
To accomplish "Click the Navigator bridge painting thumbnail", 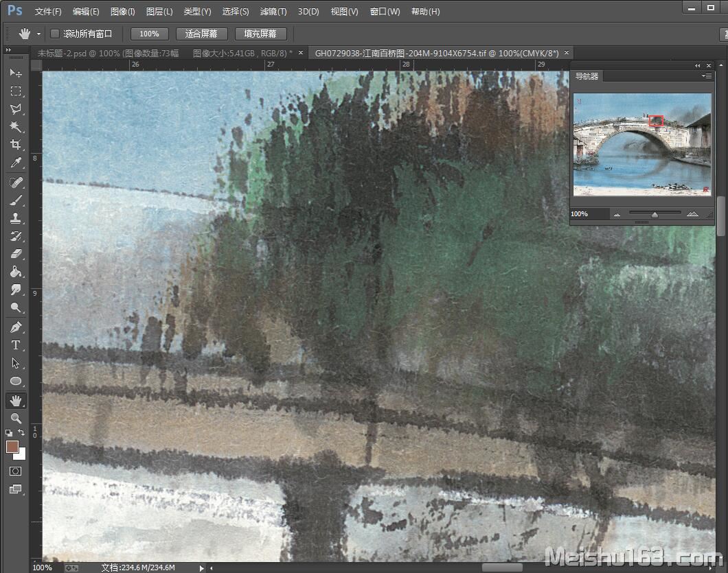I will coord(642,144).
